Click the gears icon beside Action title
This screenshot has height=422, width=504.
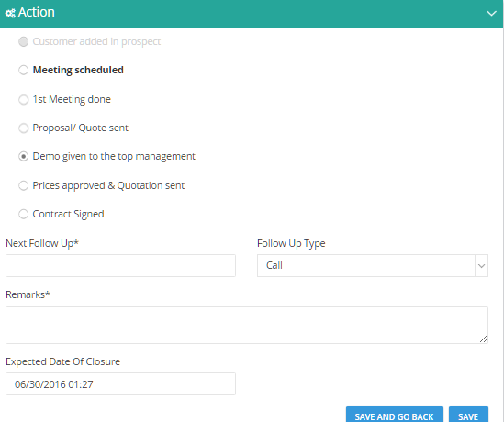coord(10,13)
